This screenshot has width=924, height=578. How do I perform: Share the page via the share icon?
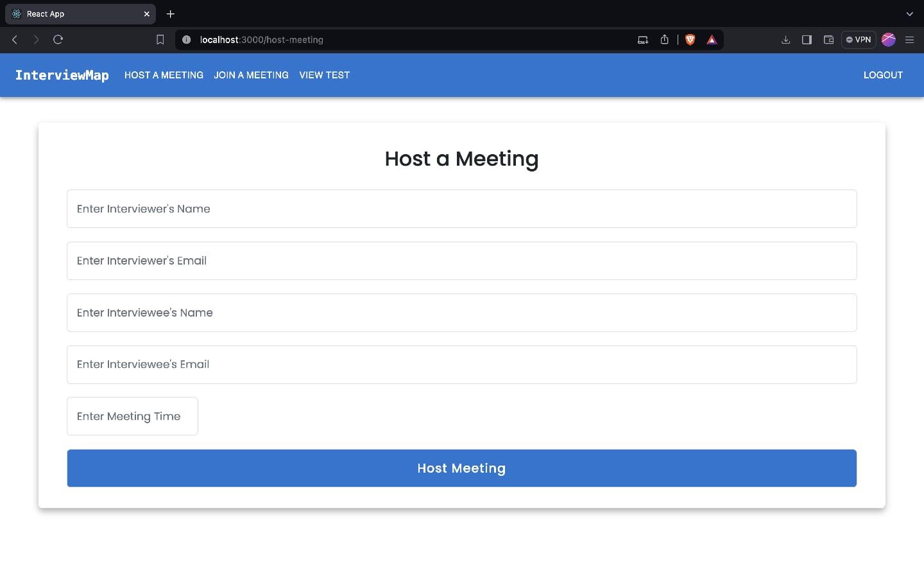(664, 40)
